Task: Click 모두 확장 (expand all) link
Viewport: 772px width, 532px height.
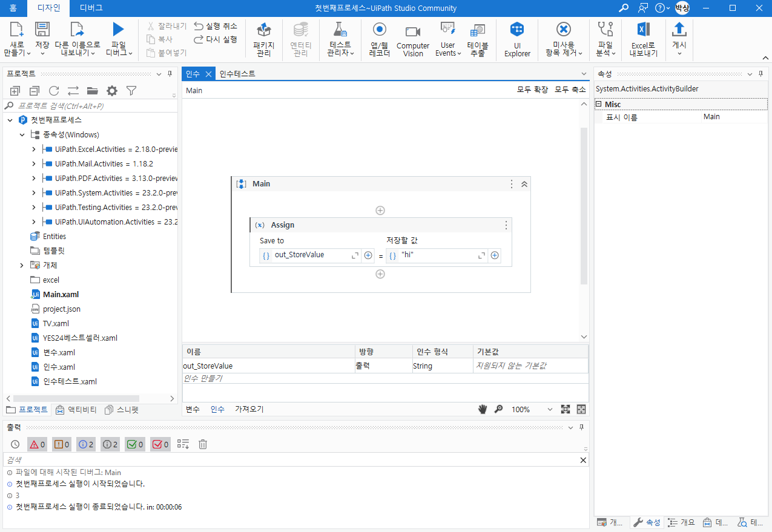Action: (532, 90)
